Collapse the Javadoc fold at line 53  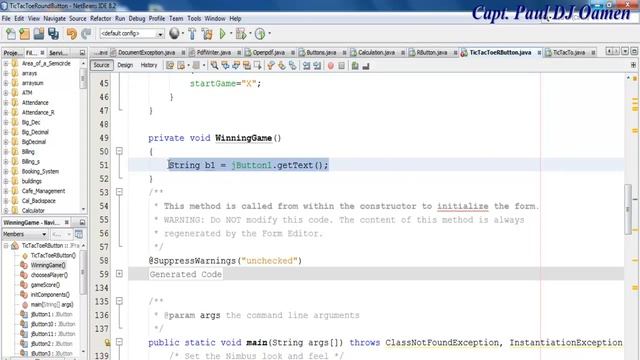(x=119, y=192)
